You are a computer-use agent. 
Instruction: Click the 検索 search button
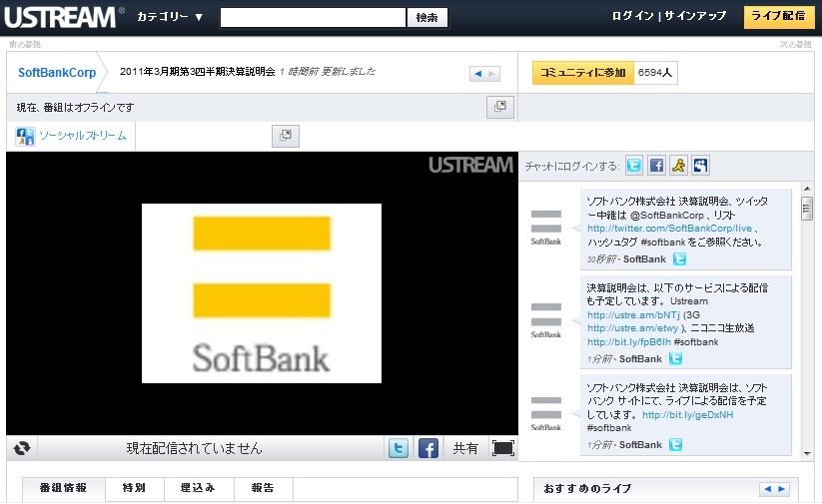(x=427, y=17)
